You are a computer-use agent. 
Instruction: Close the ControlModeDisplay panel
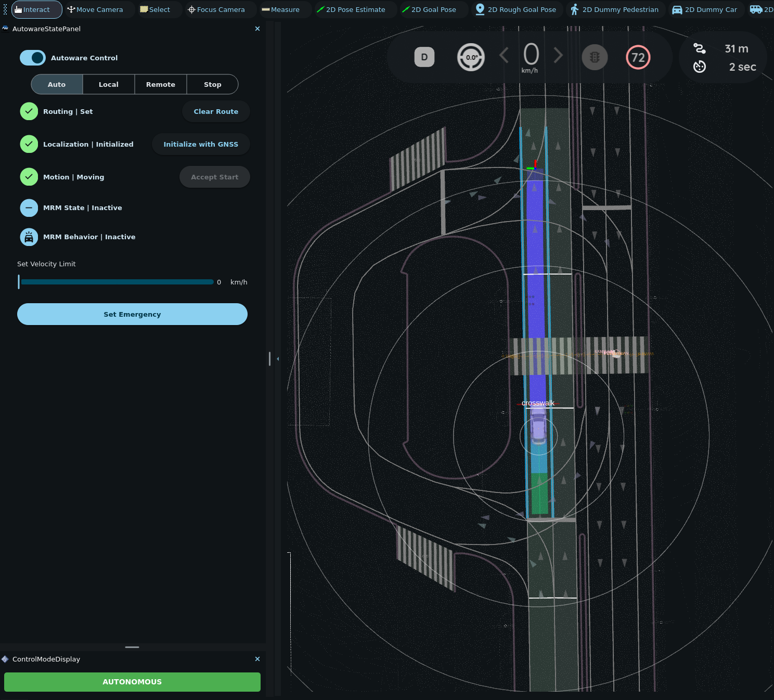(x=257, y=659)
